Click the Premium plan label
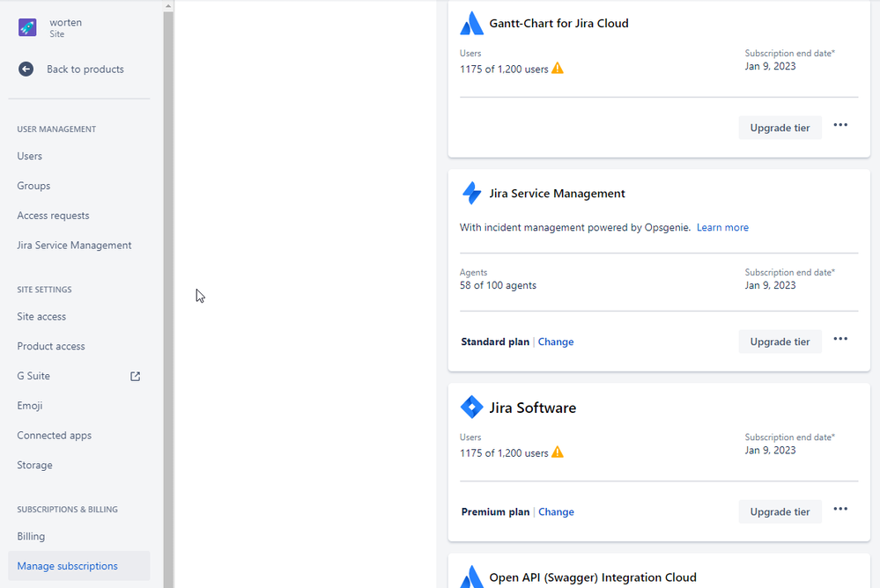 pos(495,511)
